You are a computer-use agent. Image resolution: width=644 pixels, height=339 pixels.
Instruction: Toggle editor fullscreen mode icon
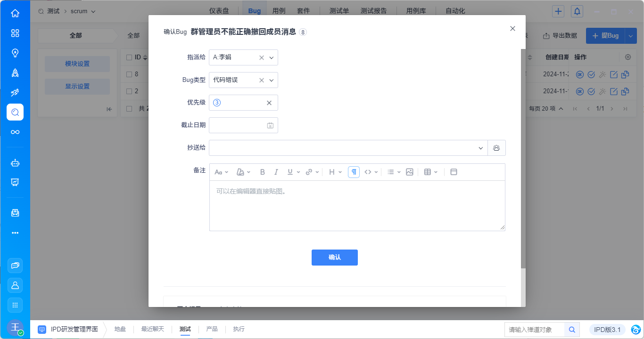coord(454,172)
